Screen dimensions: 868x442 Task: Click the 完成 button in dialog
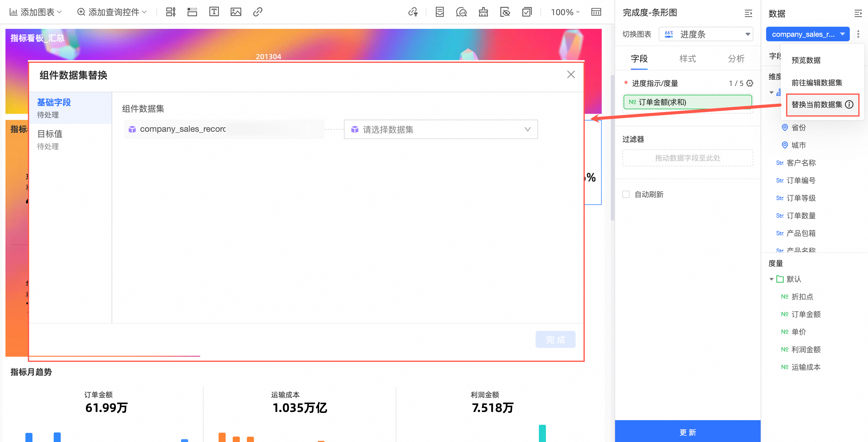click(555, 339)
